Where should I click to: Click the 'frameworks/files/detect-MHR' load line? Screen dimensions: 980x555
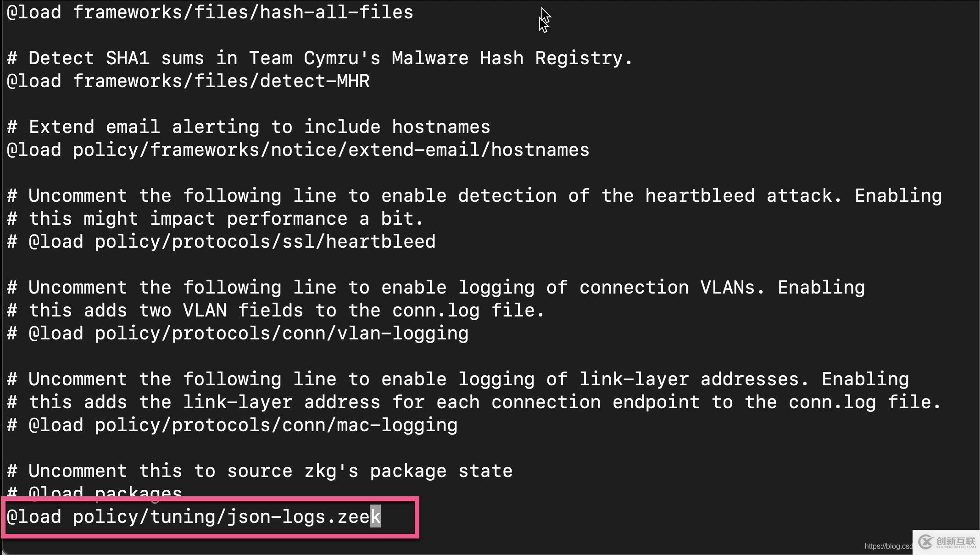[x=188, y=81]
